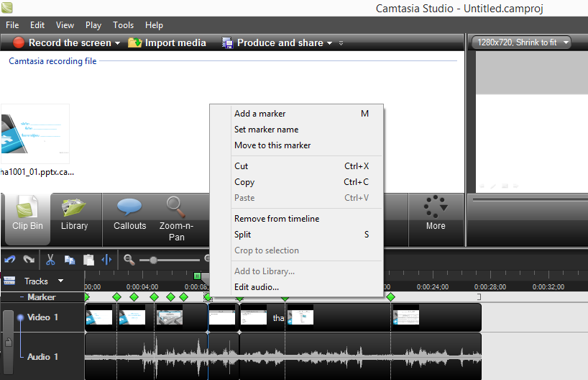Toggle the track lock for Video 1
The width and height of the screenshot is (588, 380).
(x=8, y=343)
